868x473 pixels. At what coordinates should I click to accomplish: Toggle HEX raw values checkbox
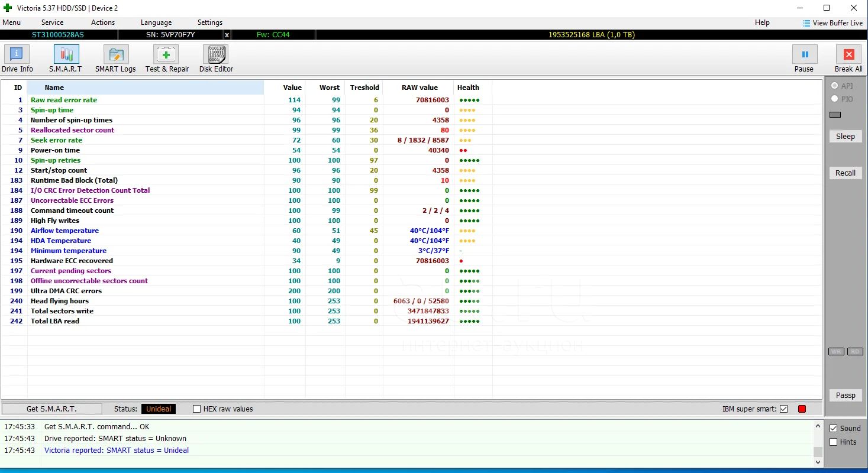tap(197, 409)
